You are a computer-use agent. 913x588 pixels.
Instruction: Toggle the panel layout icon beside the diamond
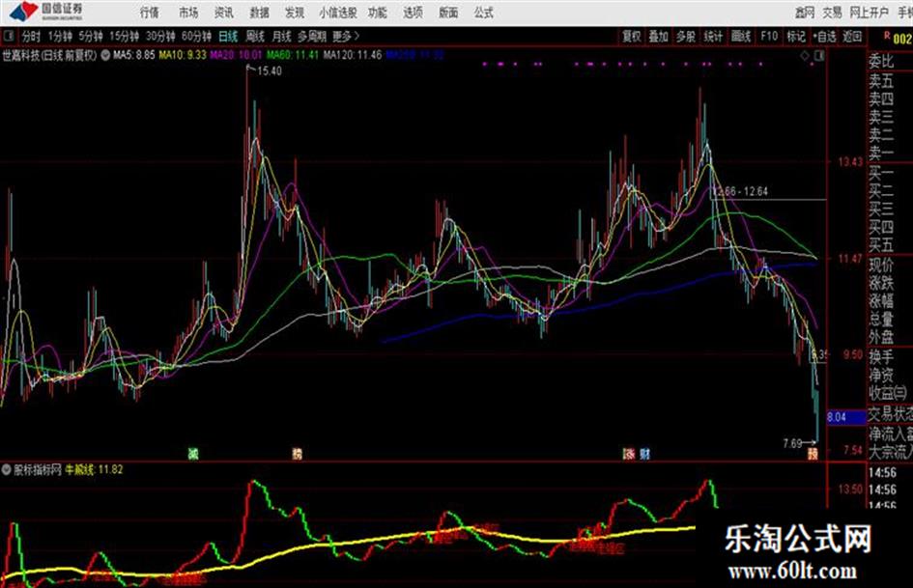pyautogui.click(x=819, y=56)
